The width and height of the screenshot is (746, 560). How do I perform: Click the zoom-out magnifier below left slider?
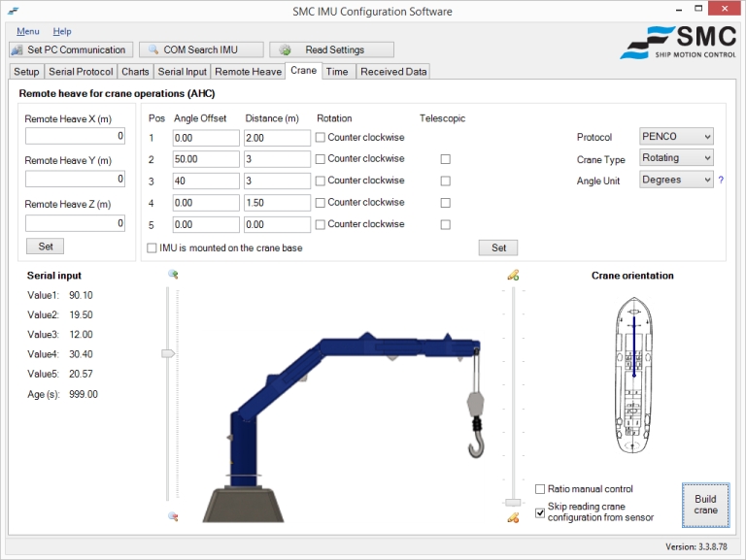click(x=173, y=516)
